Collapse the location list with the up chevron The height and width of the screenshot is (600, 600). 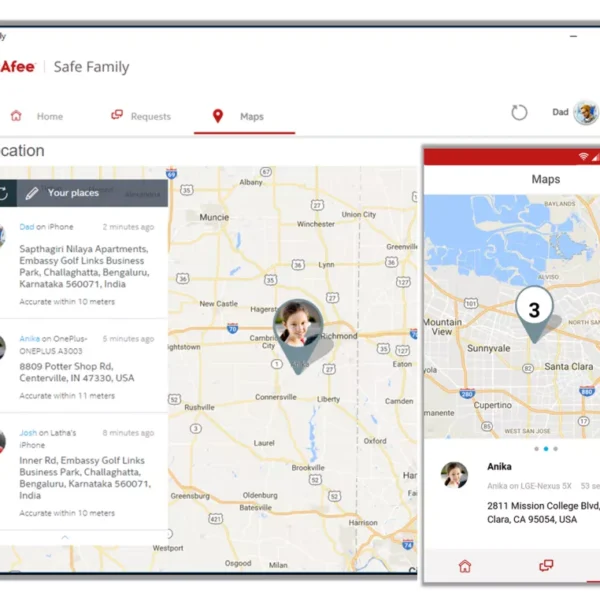coord(66,538)
